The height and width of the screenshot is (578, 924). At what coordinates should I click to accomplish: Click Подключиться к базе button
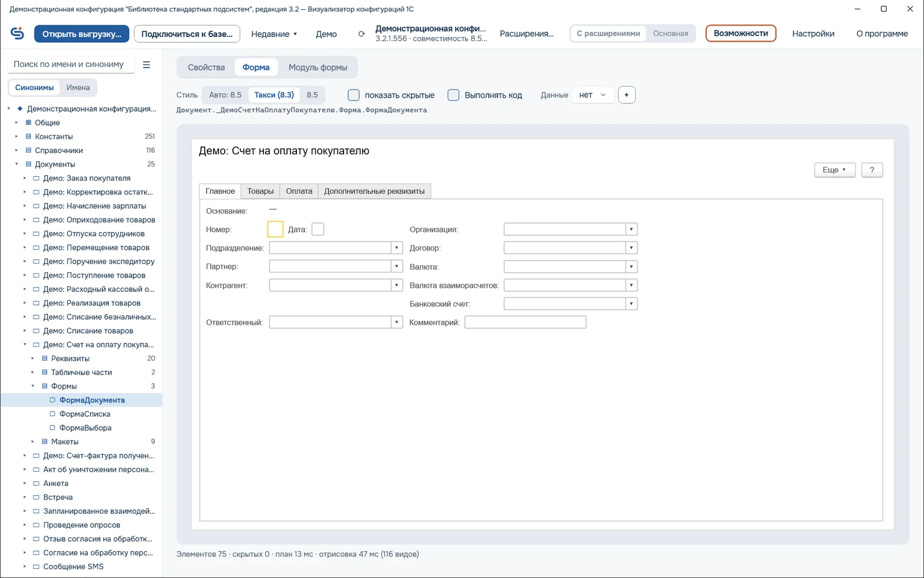pyautogui.click(x=187, y=34)
